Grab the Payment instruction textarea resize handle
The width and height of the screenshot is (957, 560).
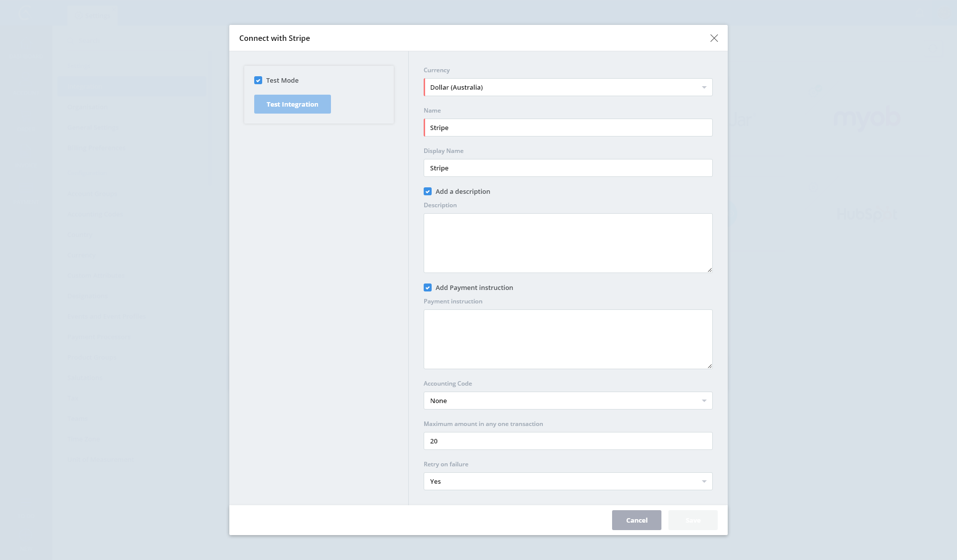710,366
